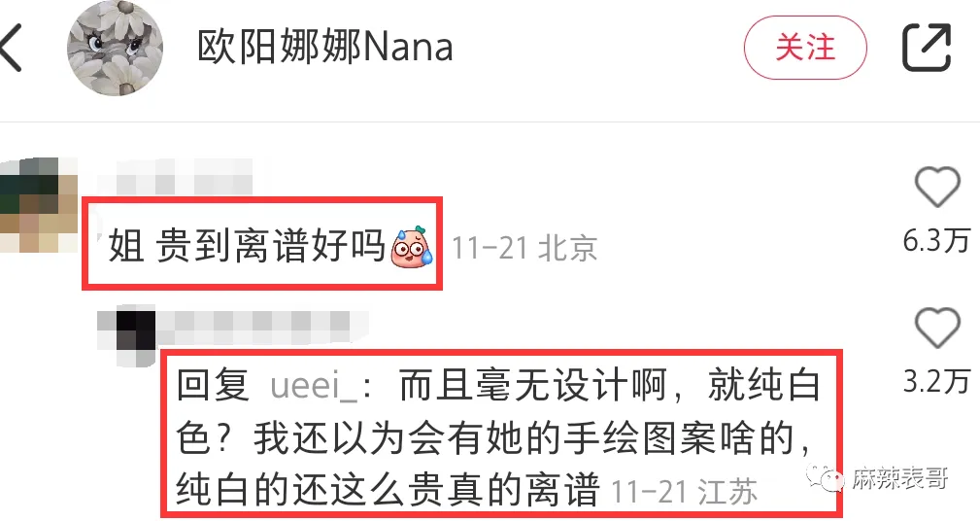This screenshot has height=521, width=980.
Task: Like the comment 姐 贵到离谱好吗
Action: [937, 187]
